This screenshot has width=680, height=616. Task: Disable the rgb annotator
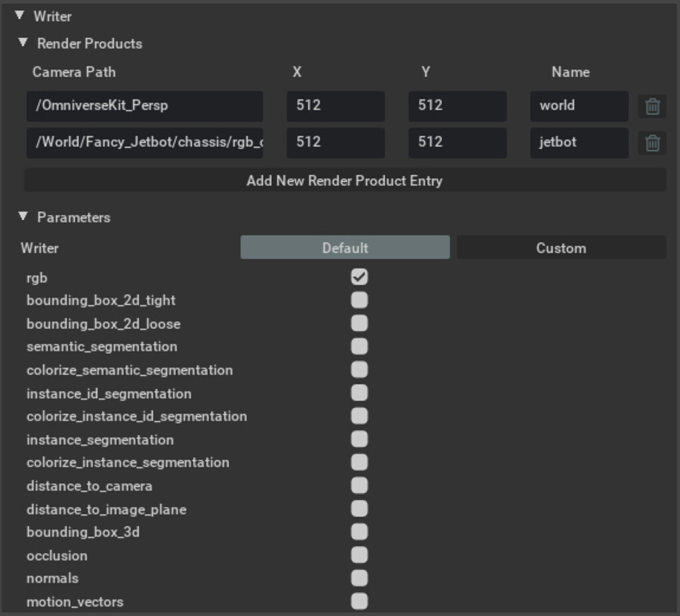359,277
